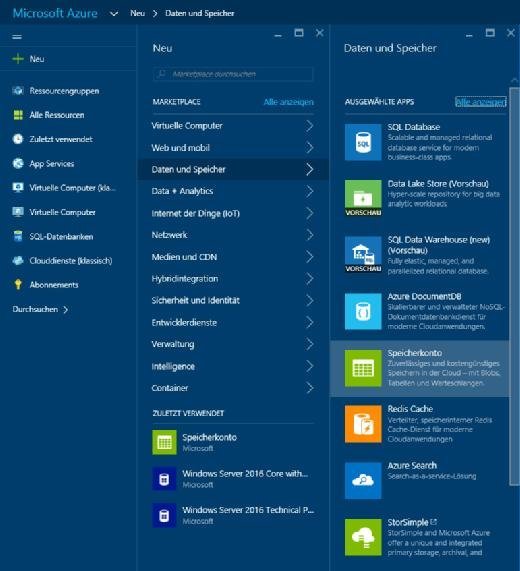Click the Clouddienste (klassisch) cloud icon
The image size is (520, 571).
[18, 260]
